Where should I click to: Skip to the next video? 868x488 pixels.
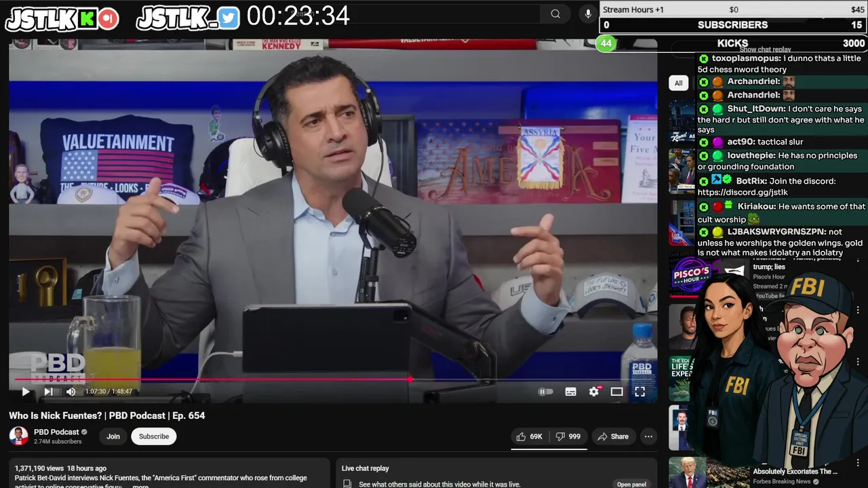(x=48, y=392)
